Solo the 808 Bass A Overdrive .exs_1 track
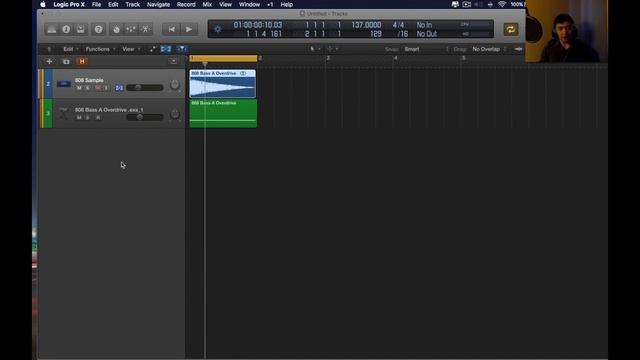 tap(88, 118)
